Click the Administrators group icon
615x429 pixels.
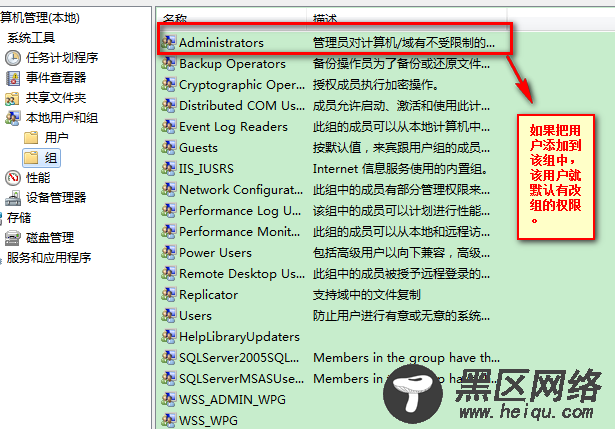[169, 42]
